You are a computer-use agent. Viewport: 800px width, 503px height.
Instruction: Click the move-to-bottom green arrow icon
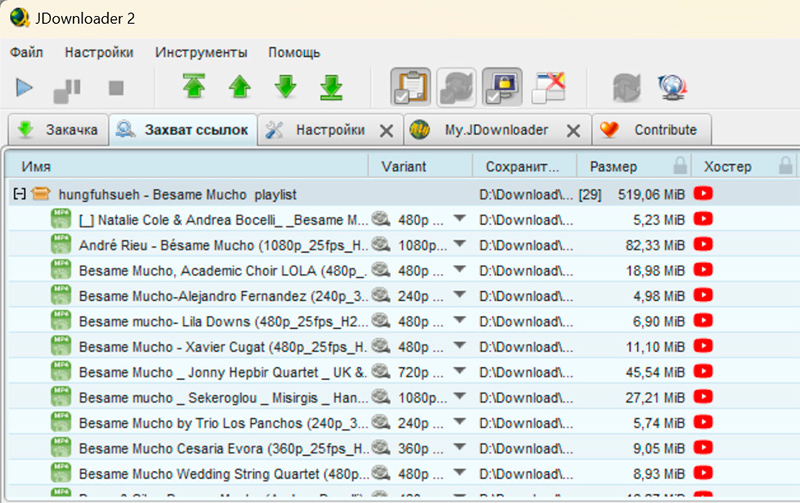click(331, 88)
